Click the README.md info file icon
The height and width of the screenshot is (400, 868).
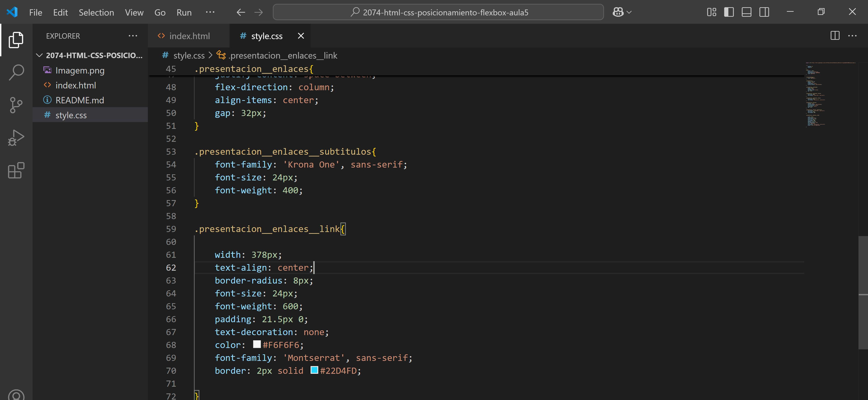(47, 100)
